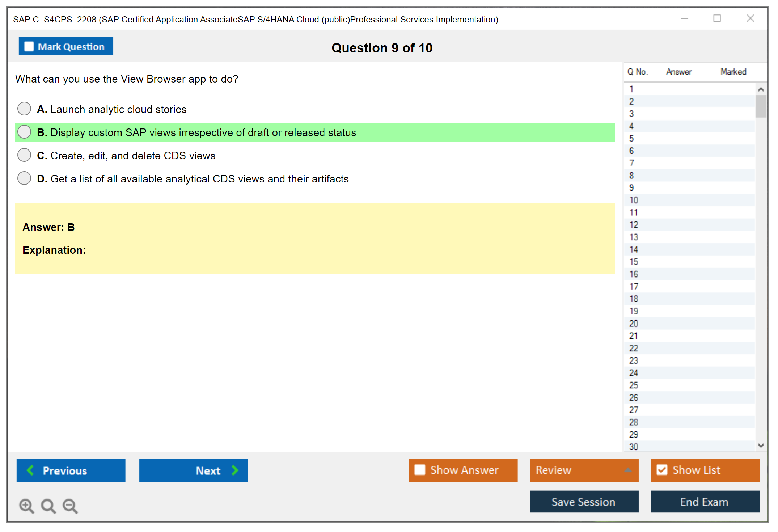This screenshot has width=778, height=532.
Task: Choose option C Create, edit, delete CDS views
Action: point(24,155)
